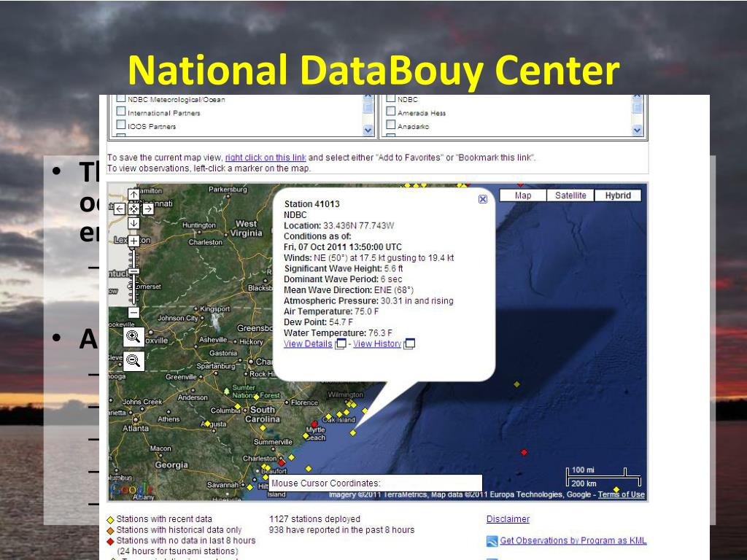Screen dimensions: 747x560
Task: Select the yellow station marker under the popup pointer
Action: (x=353, y=433)
